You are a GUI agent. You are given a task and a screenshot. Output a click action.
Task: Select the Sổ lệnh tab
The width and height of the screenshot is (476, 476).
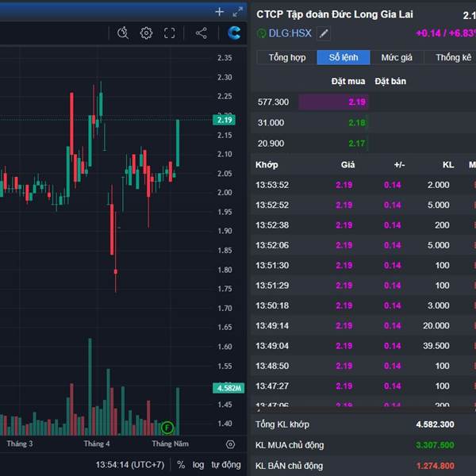point(344,57)
